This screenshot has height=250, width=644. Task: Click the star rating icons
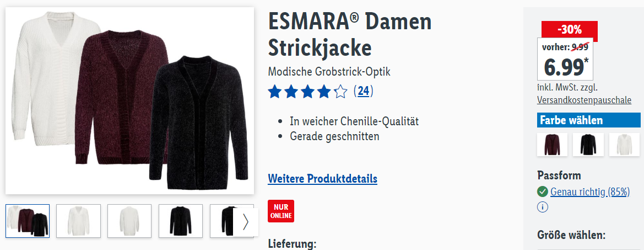[x=307, y=91]
